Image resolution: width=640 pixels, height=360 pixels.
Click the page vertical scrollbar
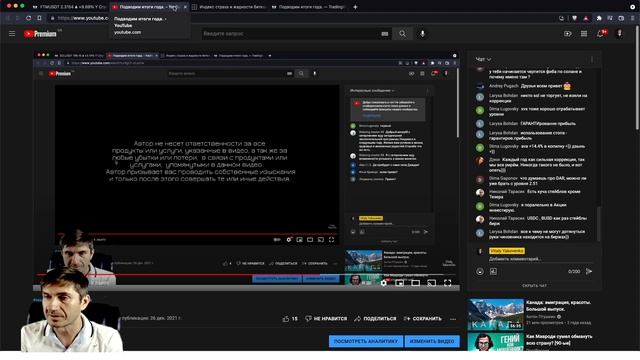(x=637, y=78)
